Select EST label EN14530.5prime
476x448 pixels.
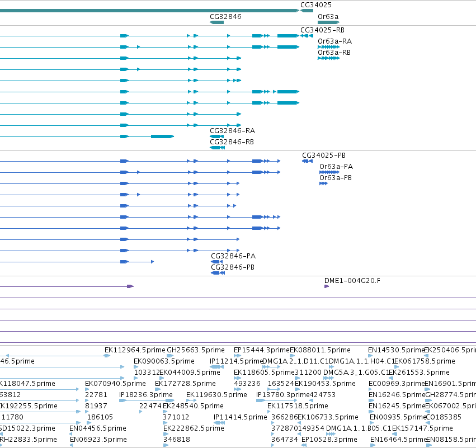click(396, 350)
